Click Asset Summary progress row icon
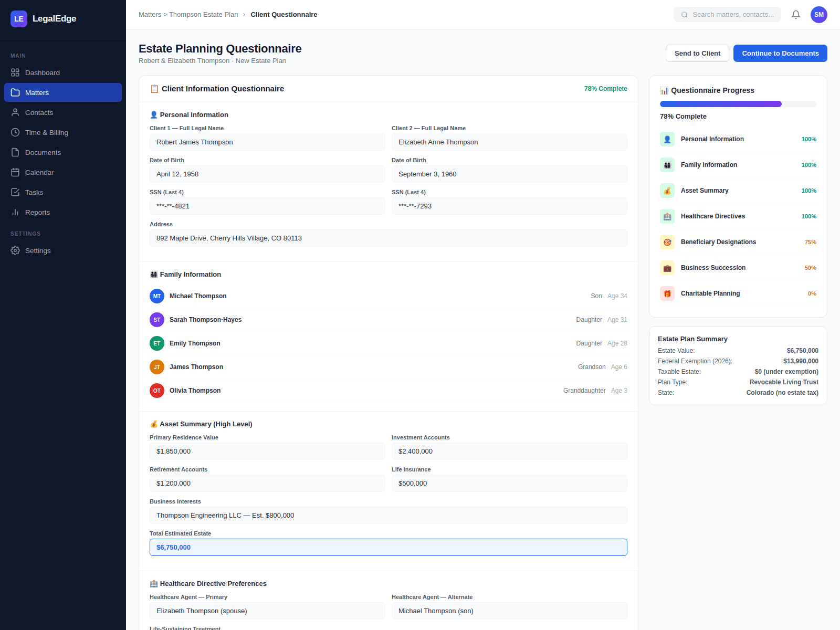The height and width of the screenshot is (630, 840). pos(667,191)
